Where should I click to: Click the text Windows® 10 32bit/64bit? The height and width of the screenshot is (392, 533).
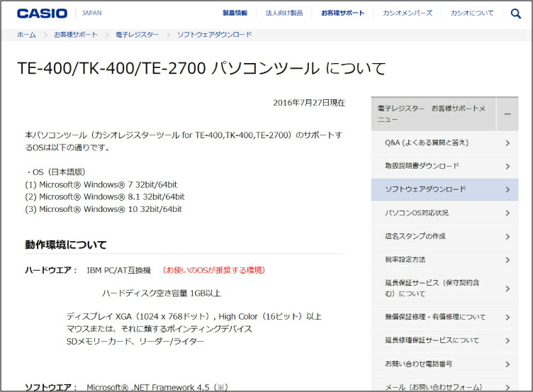pos(133,209)
